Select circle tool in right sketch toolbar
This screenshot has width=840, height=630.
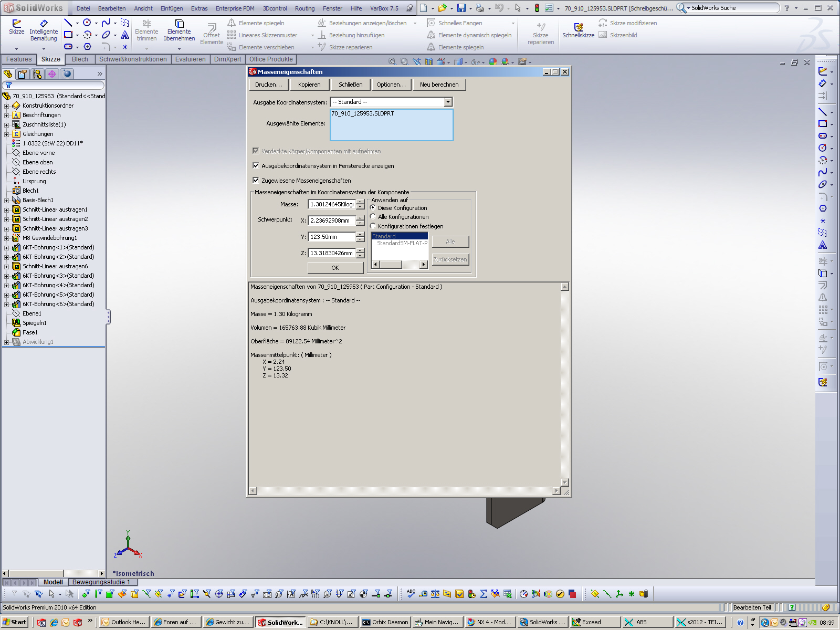click(823, 148)
